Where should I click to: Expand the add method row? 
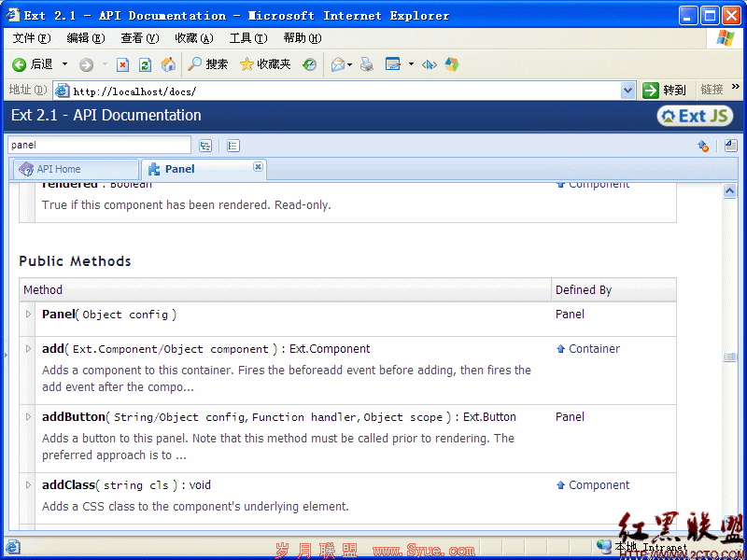coord(28,349)
